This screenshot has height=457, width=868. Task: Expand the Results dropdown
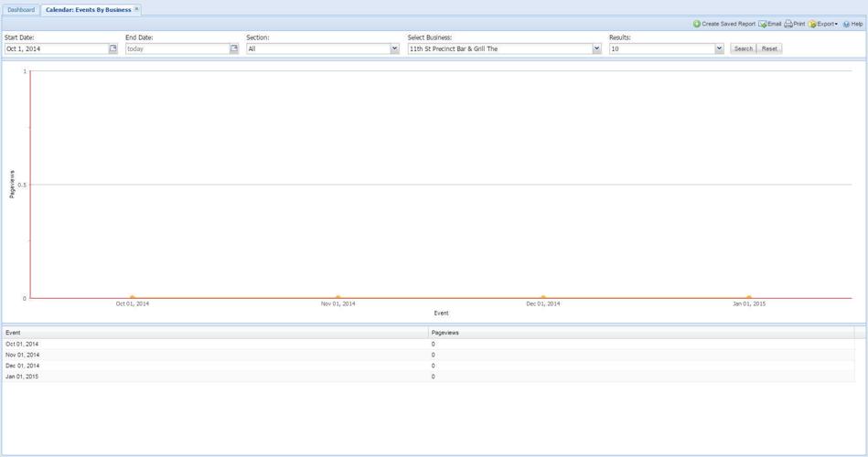click(x=719, y=48)
